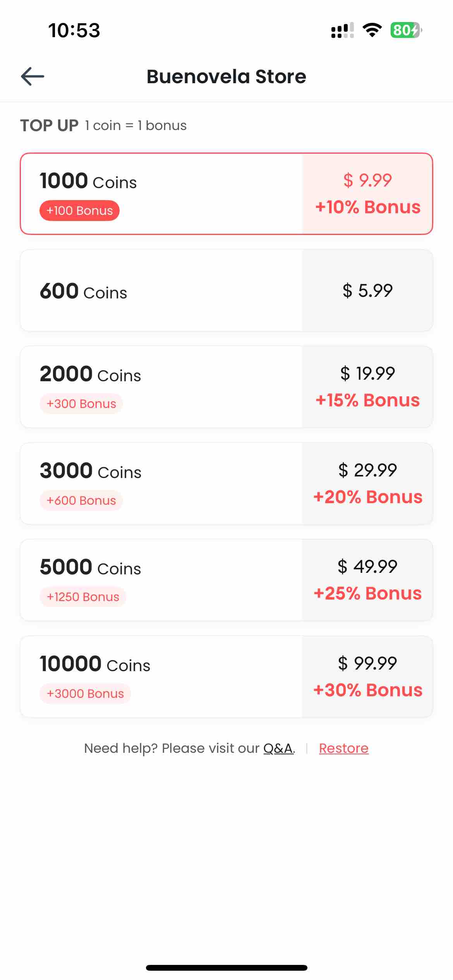Choose the 10000 Coins package
This screenshot has height=980, width=453.
click(226, 677)
